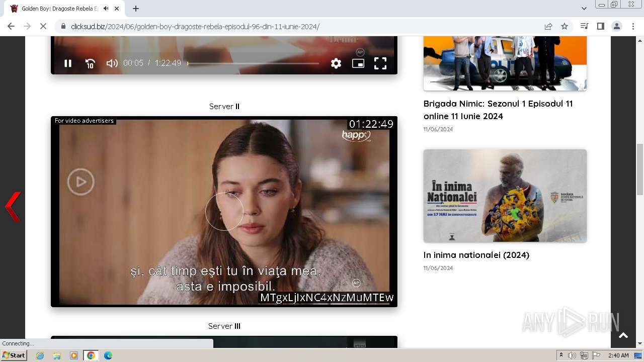This screenshot has width=644, height=362.
Task: View In inima Nationalei poster thumbnail
Action: point(505,196)
